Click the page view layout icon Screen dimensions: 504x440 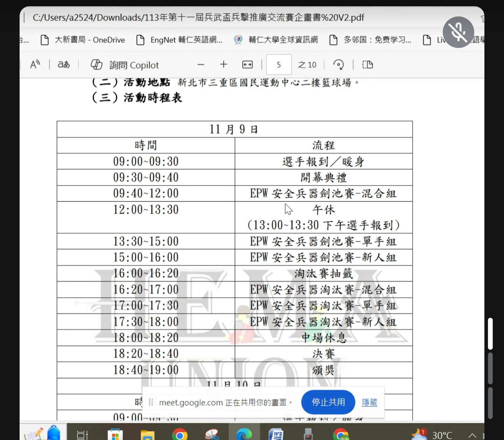point(367,65)
